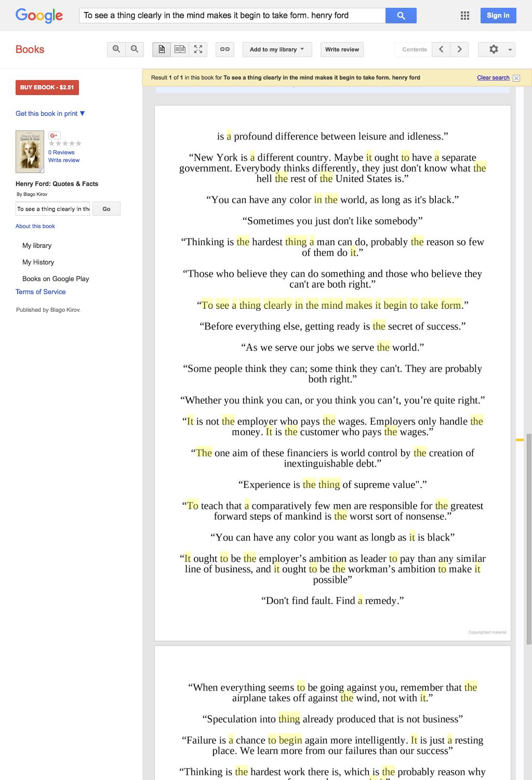The image size is (532, 780).
Task: Click Write review link under the rating
Action: tap(64, 160)
